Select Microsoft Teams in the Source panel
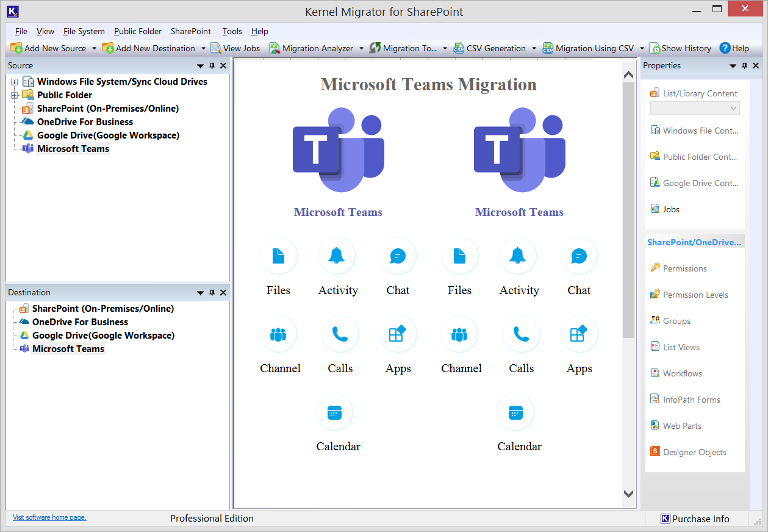Viewport: 768px width, 532px height. tap(73, 149)
